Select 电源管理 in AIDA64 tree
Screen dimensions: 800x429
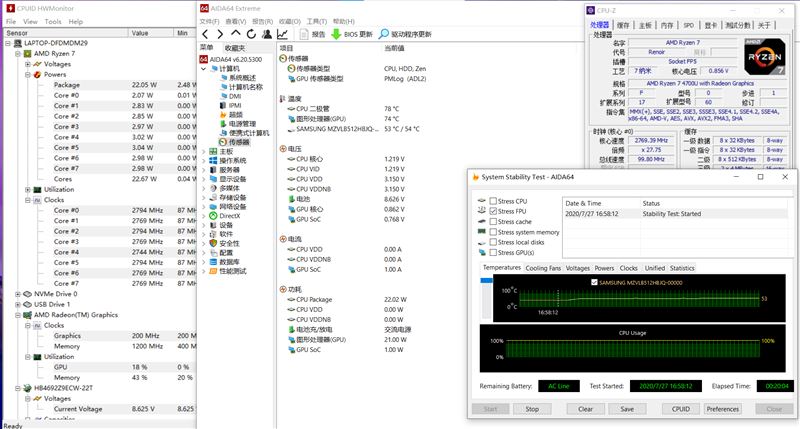(x=242, y=123)
